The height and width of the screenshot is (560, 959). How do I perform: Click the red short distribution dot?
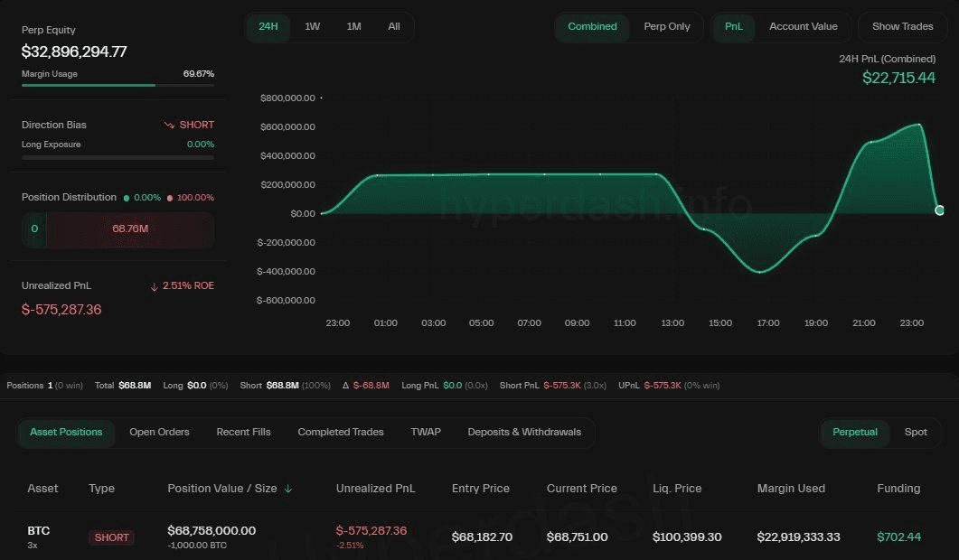[170, 198]
